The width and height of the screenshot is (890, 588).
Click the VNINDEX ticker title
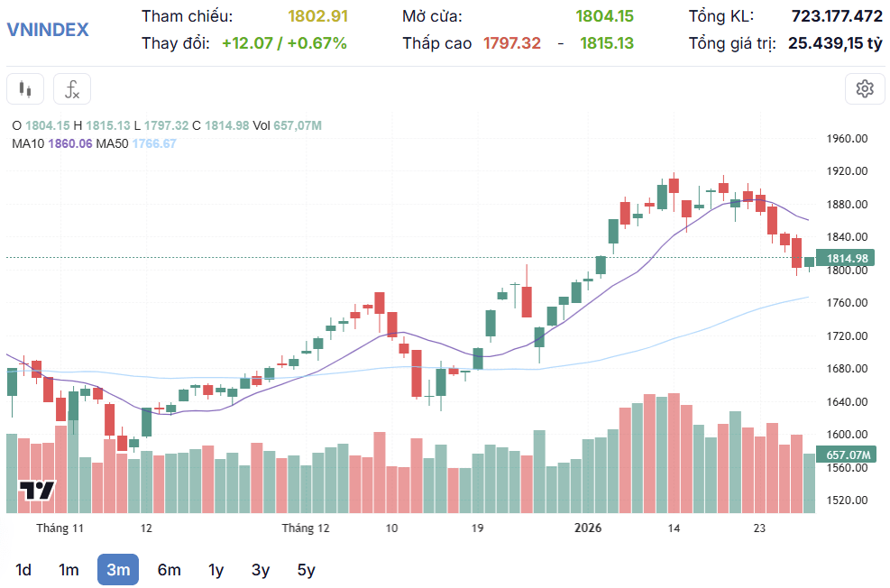(48, 30)
